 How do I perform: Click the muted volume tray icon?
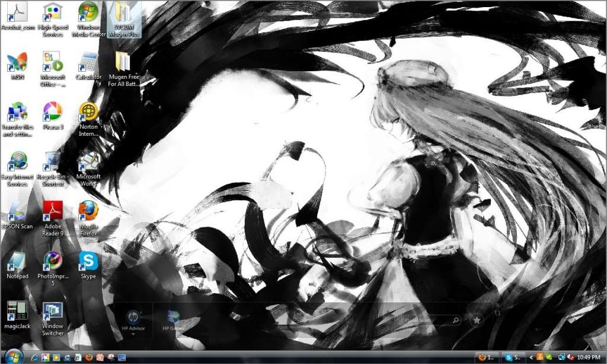coord(571,357)
